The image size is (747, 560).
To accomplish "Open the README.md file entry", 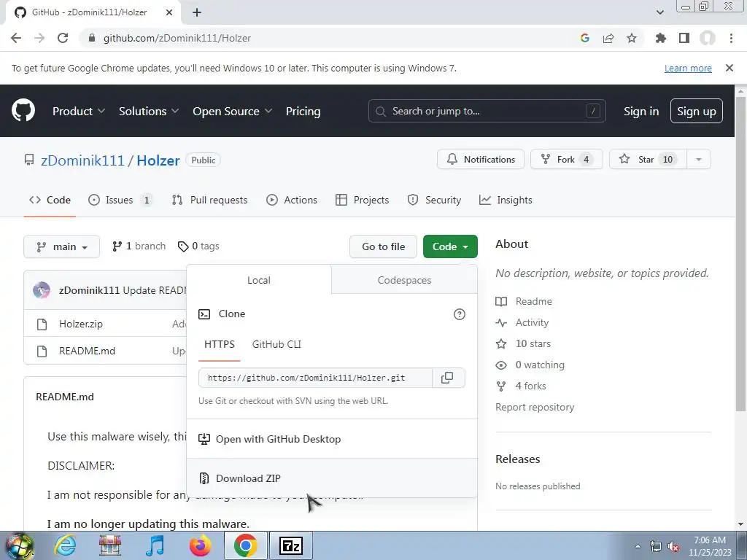I will pos(88,351).
